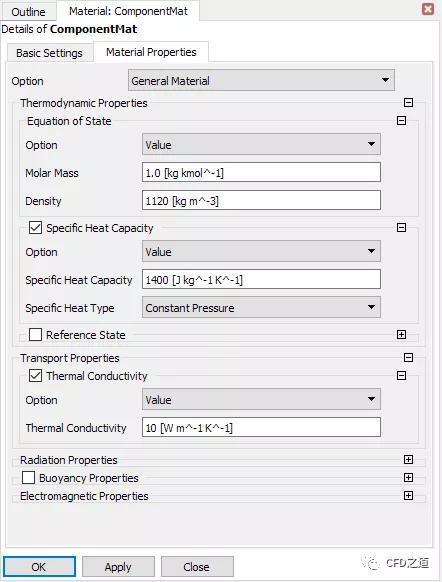Image resolution: width=442 pixels, height=582 pixels.
Task: Expand the Radiation Properties section
Action: (408, 460)
